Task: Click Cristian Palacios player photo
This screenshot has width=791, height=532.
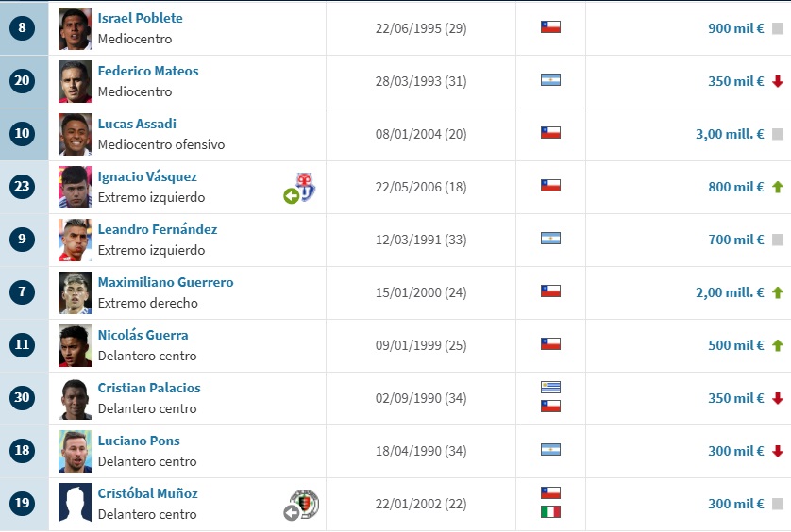Action: point(75,398)
